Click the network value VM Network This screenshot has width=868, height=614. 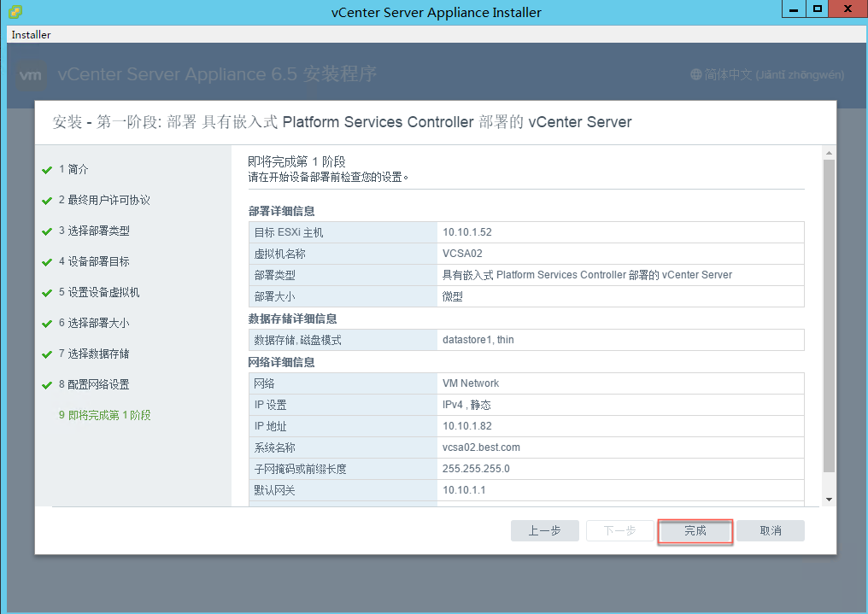[x=471, y=383]
